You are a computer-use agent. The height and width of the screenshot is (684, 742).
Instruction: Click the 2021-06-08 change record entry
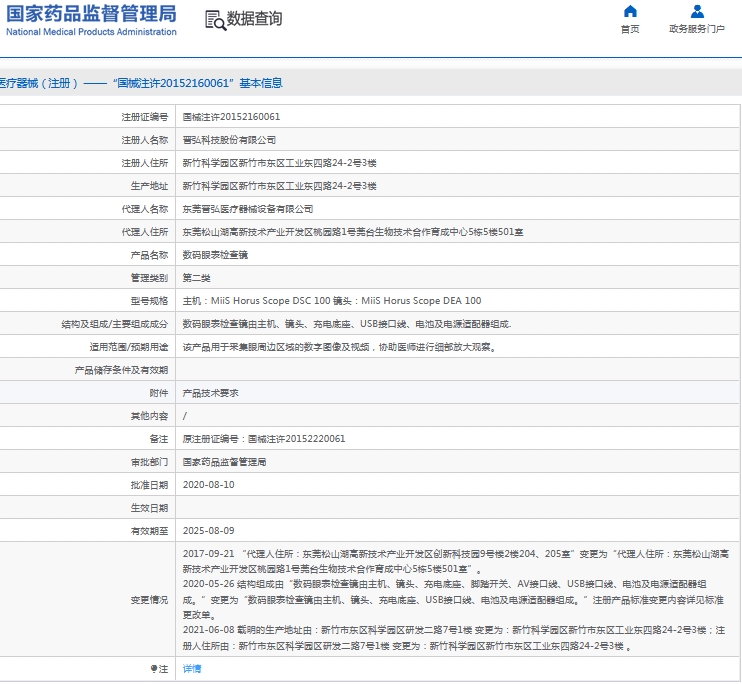[x=454, y=638]
